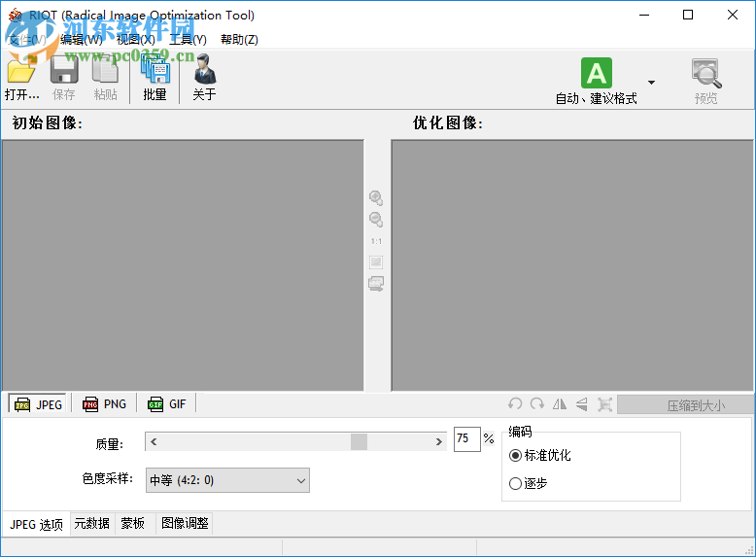
Task: Open the 编辑(W) menu
Action: point(82,40)
